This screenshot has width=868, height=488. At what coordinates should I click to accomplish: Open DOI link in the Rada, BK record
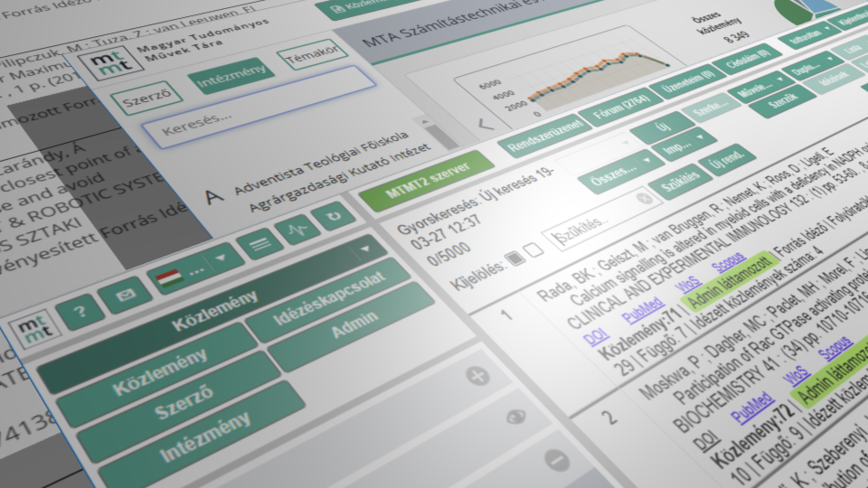(596, 336)
